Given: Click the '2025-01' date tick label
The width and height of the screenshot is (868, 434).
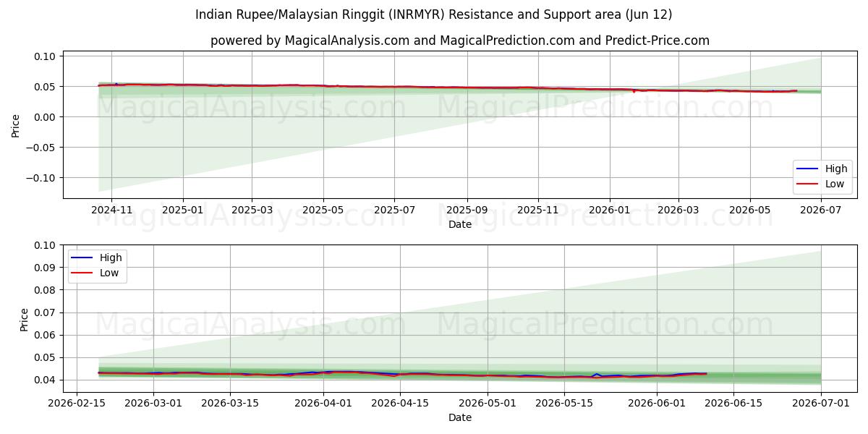Looking at the screenshot, I should coord(182,210).
